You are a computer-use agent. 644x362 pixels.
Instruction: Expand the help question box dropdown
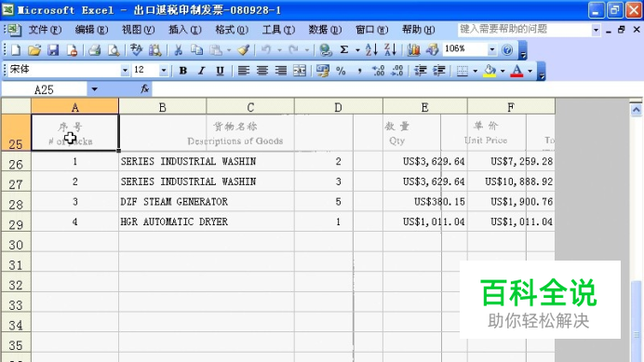click(x=596, y=30)
